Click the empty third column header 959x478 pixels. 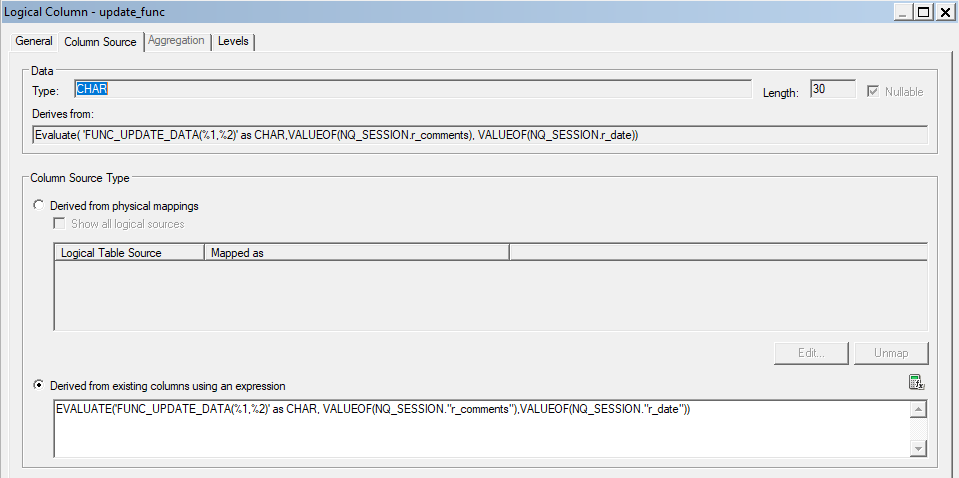click(719, 252)
